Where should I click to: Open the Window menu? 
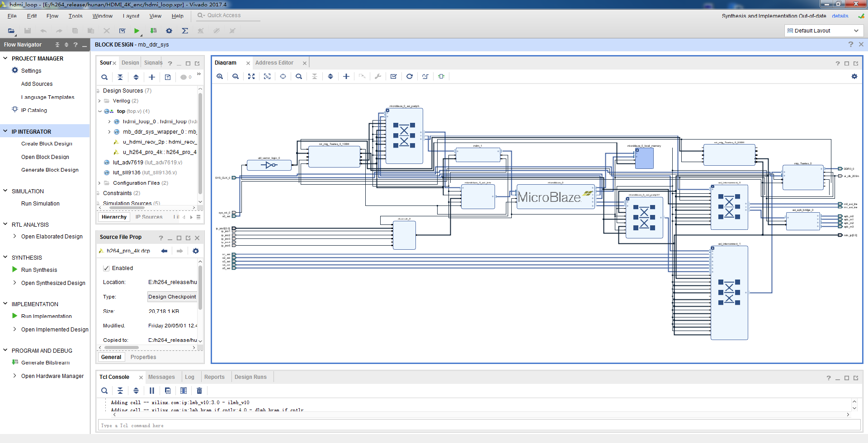tap(103, 16)
